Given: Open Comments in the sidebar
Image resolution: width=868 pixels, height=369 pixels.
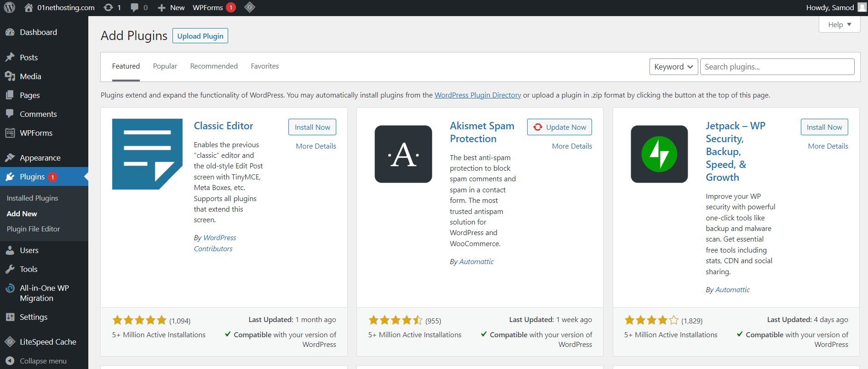Looking at the screenshot, I should [x=44, y=114].
